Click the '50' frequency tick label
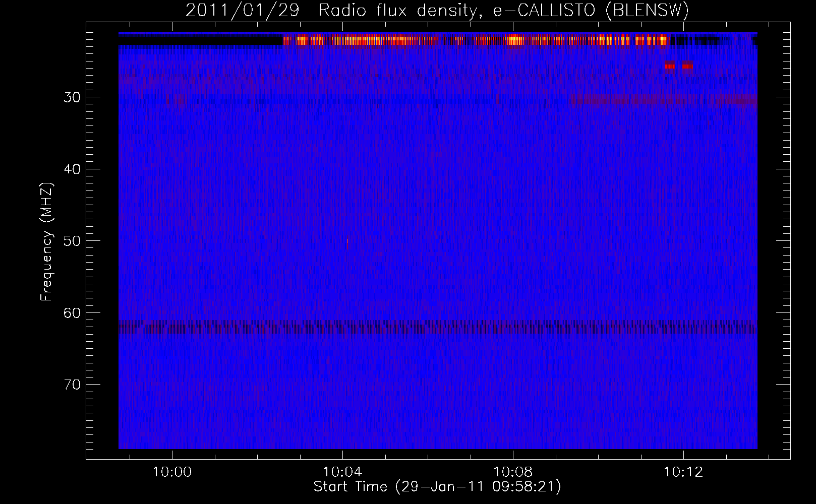The width and height of the screenshot is (816, 504). coord(72,241)
